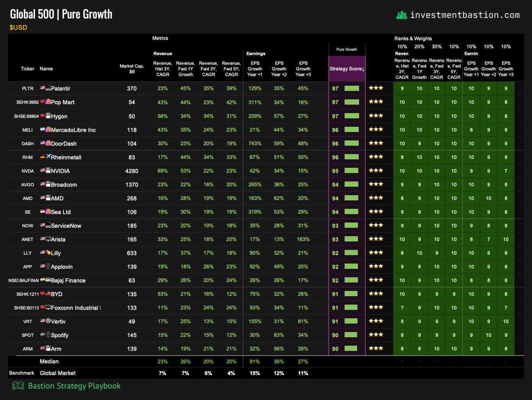532x400 pixels.
Task: Click the flag icons next to Palantir
Action: pyautogui.click(x=45, y=89)
